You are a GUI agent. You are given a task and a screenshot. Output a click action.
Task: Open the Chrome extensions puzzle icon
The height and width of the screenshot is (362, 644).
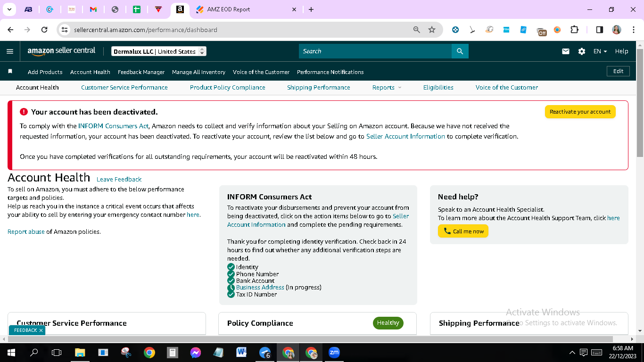(x=574, y=30)
